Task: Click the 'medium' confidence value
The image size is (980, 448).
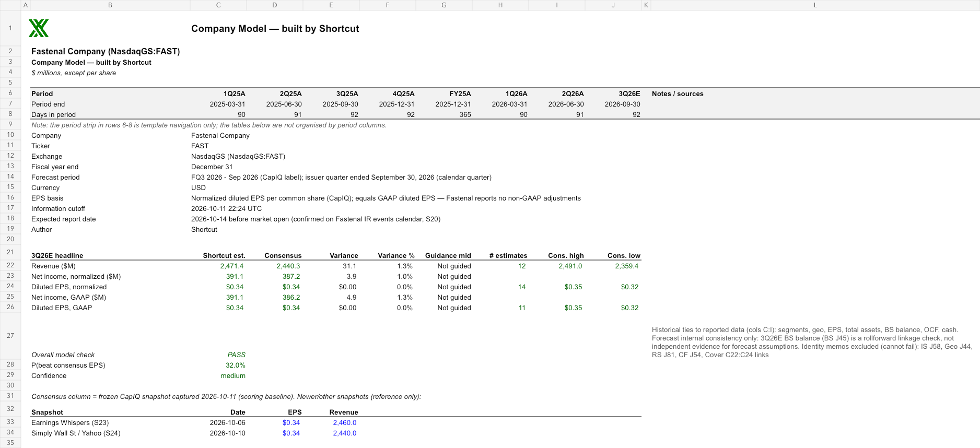Action: pos(233,376)
